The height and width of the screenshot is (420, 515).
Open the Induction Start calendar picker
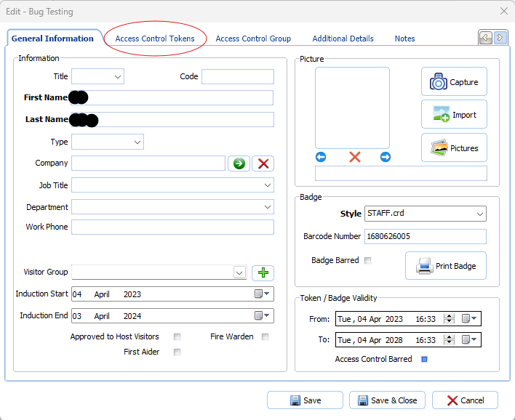tap(262, 294)
